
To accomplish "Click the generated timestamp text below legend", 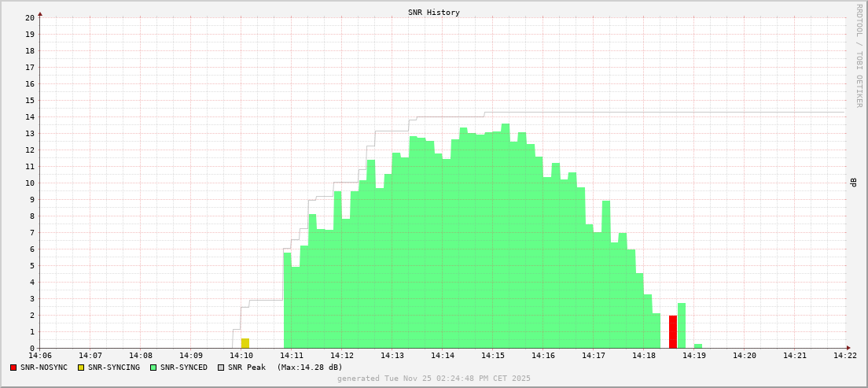I will tap(433, 379).
